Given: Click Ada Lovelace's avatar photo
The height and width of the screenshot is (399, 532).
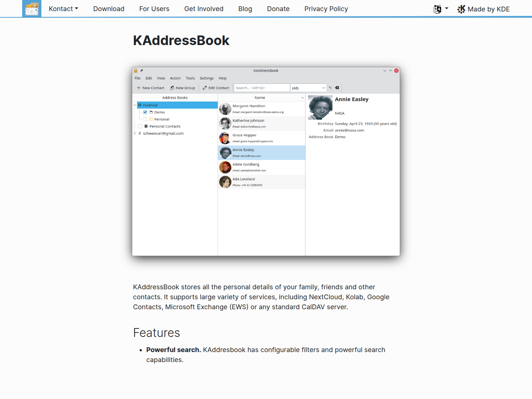Looking at the screenshot, I should (225, 182).
